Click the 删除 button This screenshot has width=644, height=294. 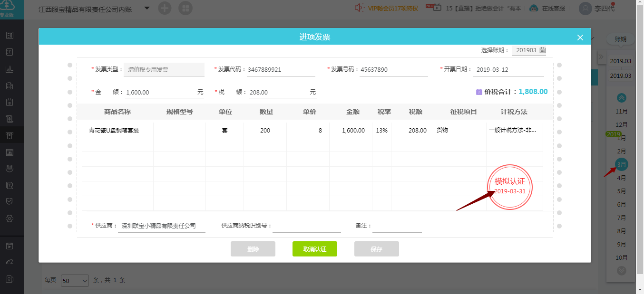pyautogui.click(x=253, y=249)
